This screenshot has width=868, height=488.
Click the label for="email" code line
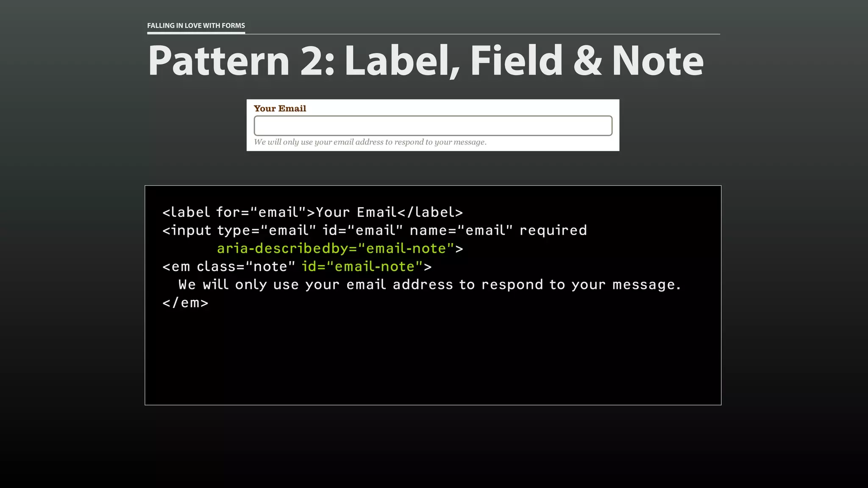[x=312, y=212]
